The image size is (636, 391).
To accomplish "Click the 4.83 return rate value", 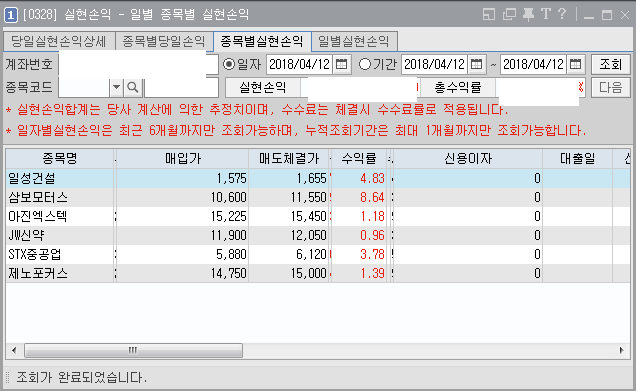I will click(372, 178).
